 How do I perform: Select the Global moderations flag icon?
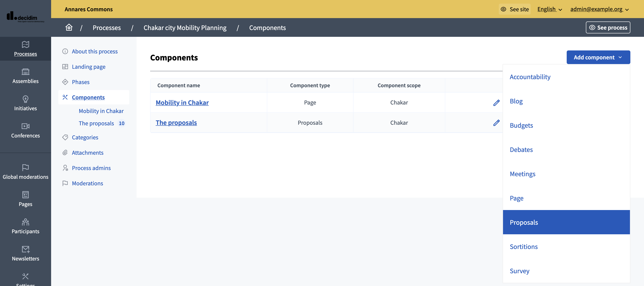(25, 168)
